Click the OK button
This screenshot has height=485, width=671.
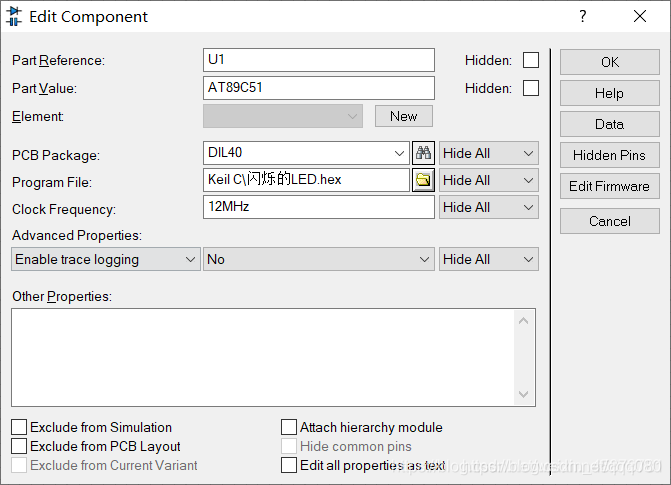point(609,62)
